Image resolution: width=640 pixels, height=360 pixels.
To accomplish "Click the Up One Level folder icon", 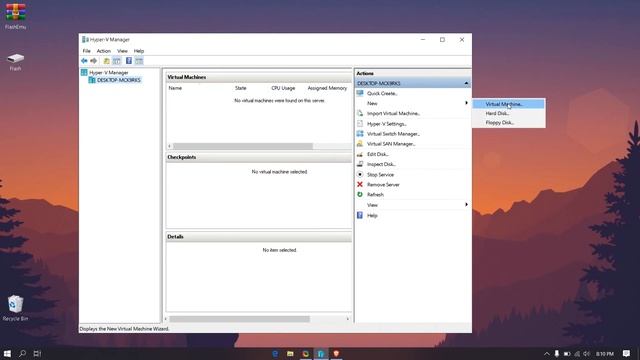I will 107,61.
